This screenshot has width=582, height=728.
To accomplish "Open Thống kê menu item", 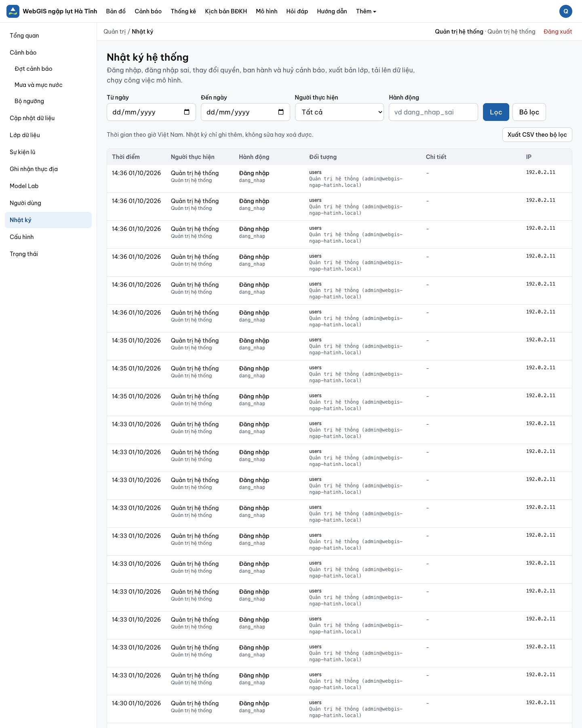I will tap(183, 11).
